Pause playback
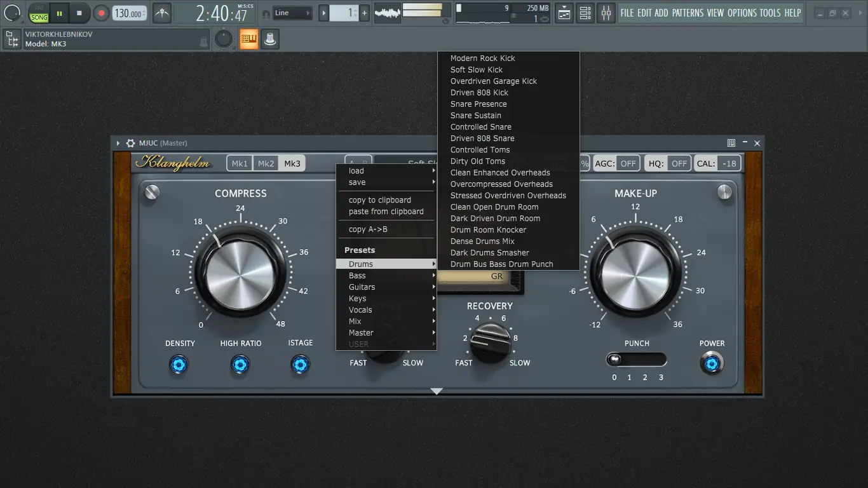This screenshot has width=868, height=488. [x=59, y=13]
